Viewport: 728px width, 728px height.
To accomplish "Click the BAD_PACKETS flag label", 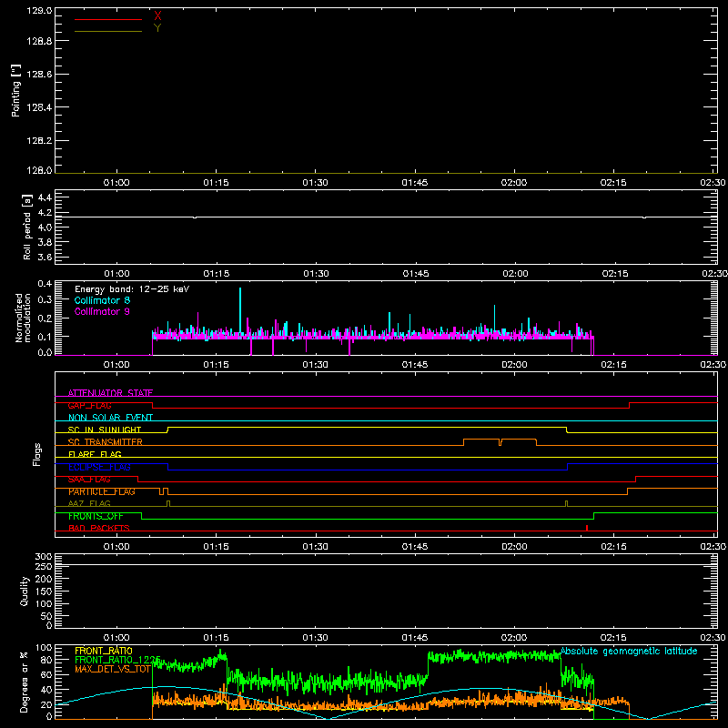I will click(99, 528).
